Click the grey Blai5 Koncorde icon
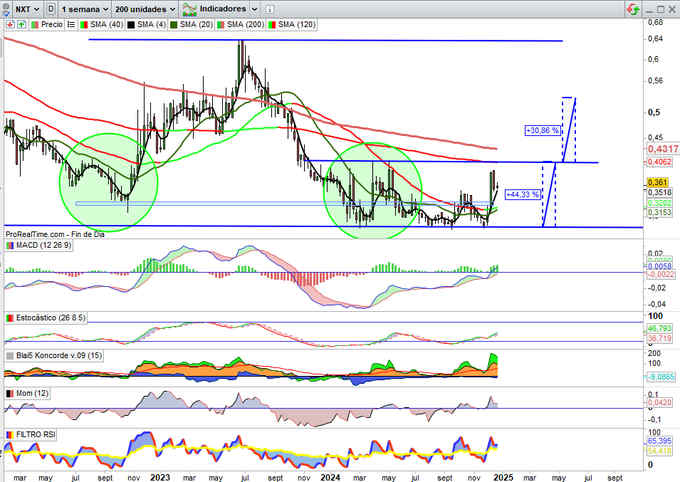 pyautogui.click(x=10, y=356)
